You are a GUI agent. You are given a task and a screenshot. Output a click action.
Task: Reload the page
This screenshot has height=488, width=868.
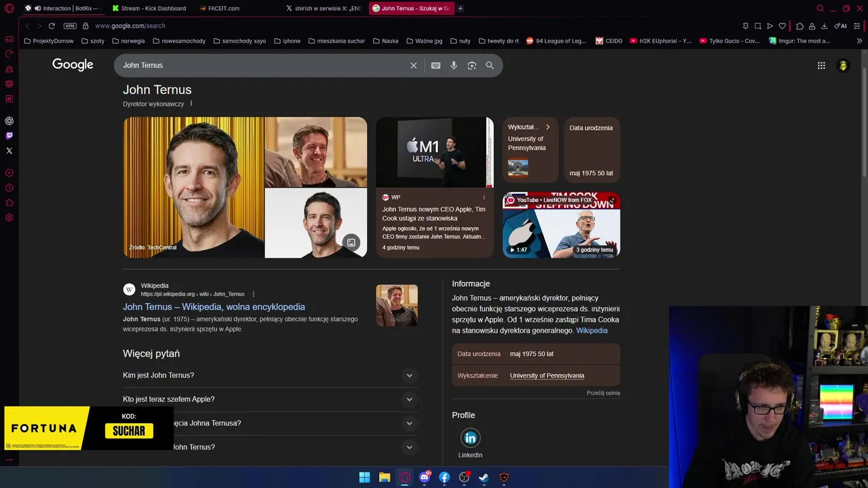pyautogui.click(x=52, y=26)
